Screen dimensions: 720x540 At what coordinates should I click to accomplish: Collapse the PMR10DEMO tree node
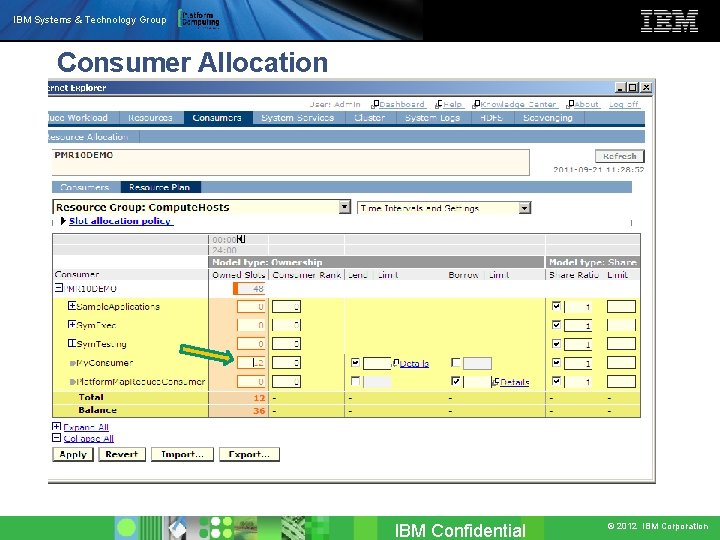pyautogui.click(x=59, y=288)
